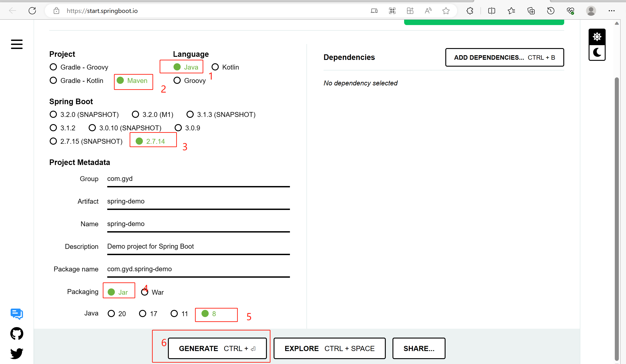
Task: Open browser extensions puzzle icon
Action: [x=470, y=11]
